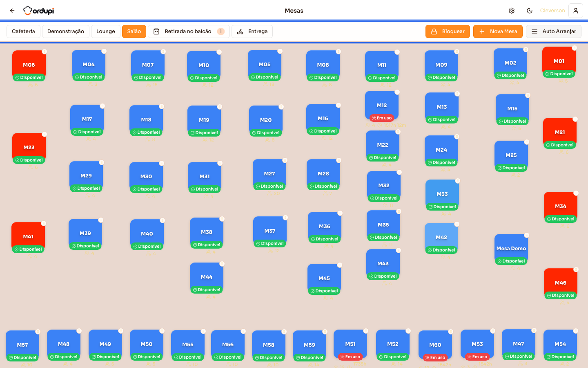
Task: Click the Em uso badge on M12
Action: click(382, 118)
